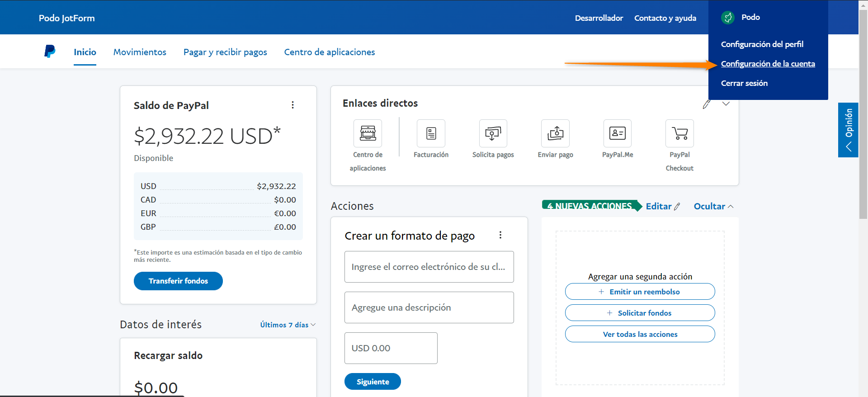Focus the Agregue una descripción field

click(429, 307)
